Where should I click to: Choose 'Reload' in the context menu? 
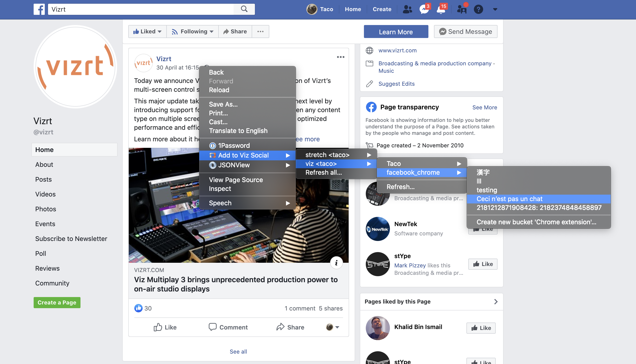pos(247,90)
